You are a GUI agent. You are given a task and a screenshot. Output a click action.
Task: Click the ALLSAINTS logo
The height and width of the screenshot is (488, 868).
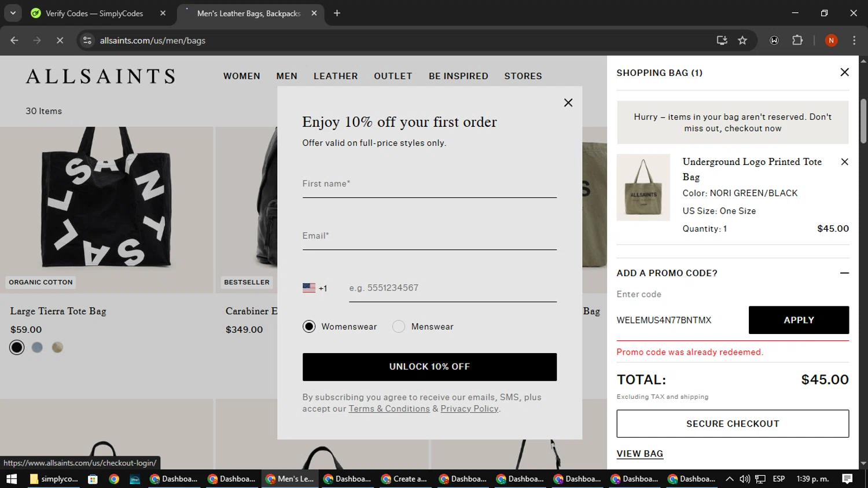101,76
